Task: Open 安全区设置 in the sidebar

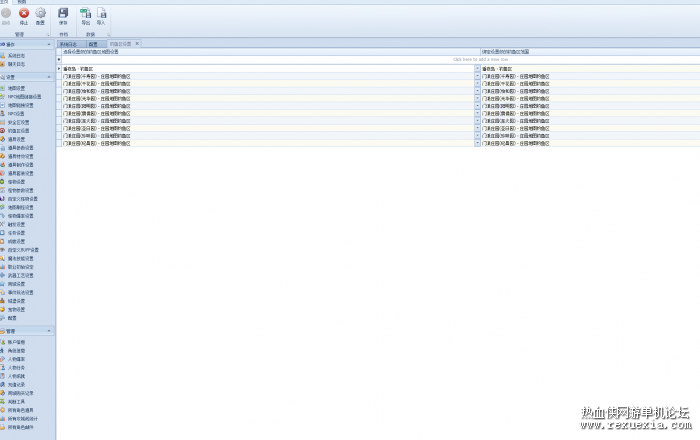Action: pyautogui.click(x=18, y=122)
